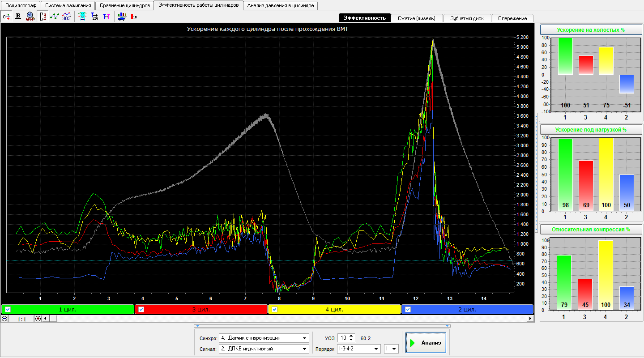
Task: Switch to the Сжатие (дизель) sub-tab
Action: tap(417, 18)
